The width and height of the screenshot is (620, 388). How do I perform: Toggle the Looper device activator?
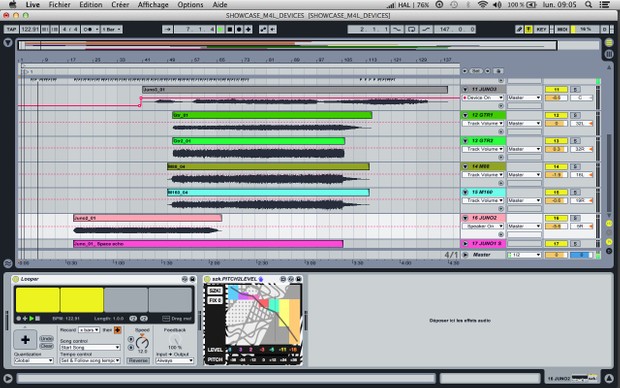click(16, 279)
